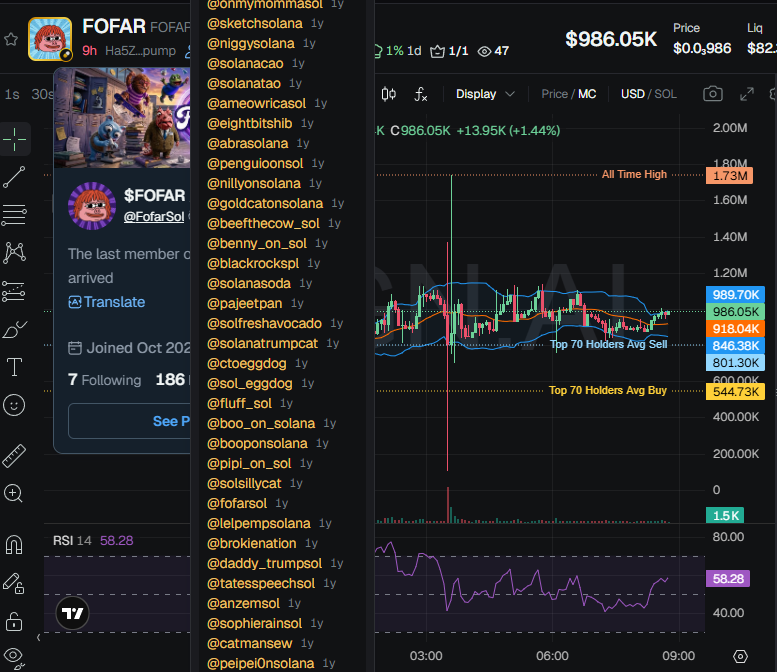Select the 30s timeframe

[42, 94]
